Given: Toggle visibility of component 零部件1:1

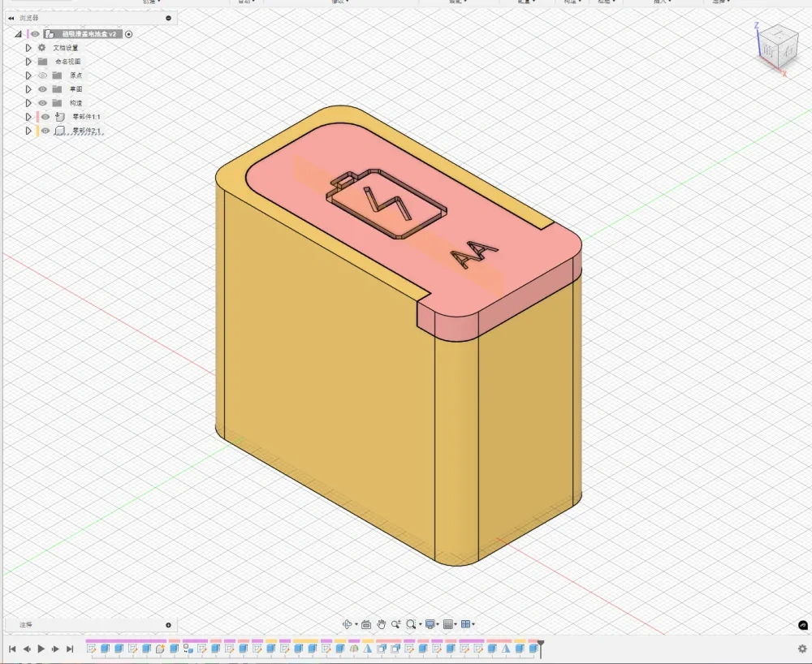Looking at the screenshot, I should pyautogui.click(x=45, y=117).
